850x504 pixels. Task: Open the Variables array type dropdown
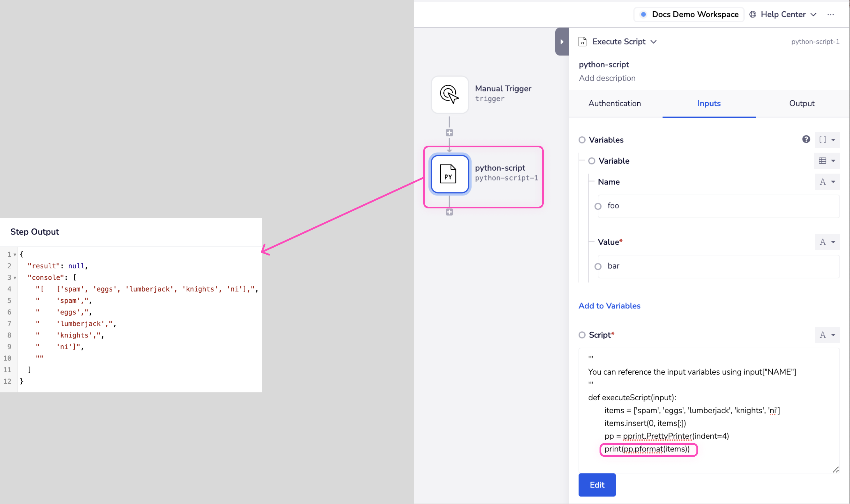tap(827, 140)
